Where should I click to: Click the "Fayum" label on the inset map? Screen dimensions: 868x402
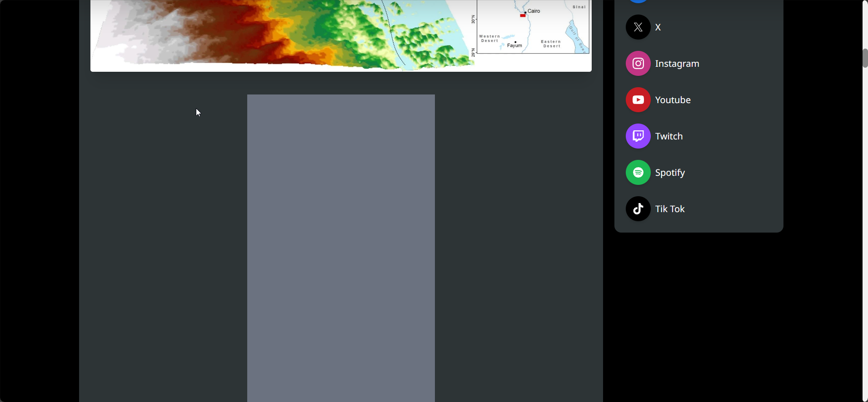[x=514, y=45]
